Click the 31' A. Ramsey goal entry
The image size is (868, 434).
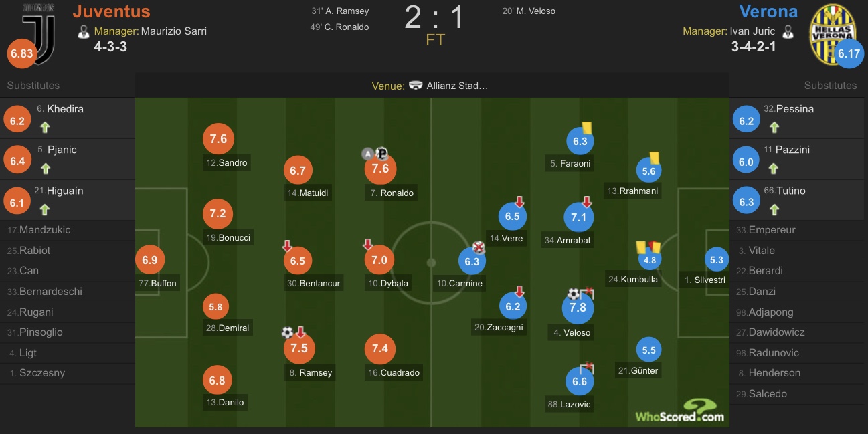340,11
